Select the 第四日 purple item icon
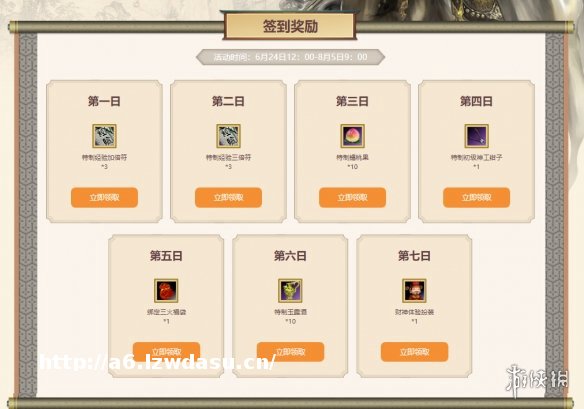 [x=476, y=136]
